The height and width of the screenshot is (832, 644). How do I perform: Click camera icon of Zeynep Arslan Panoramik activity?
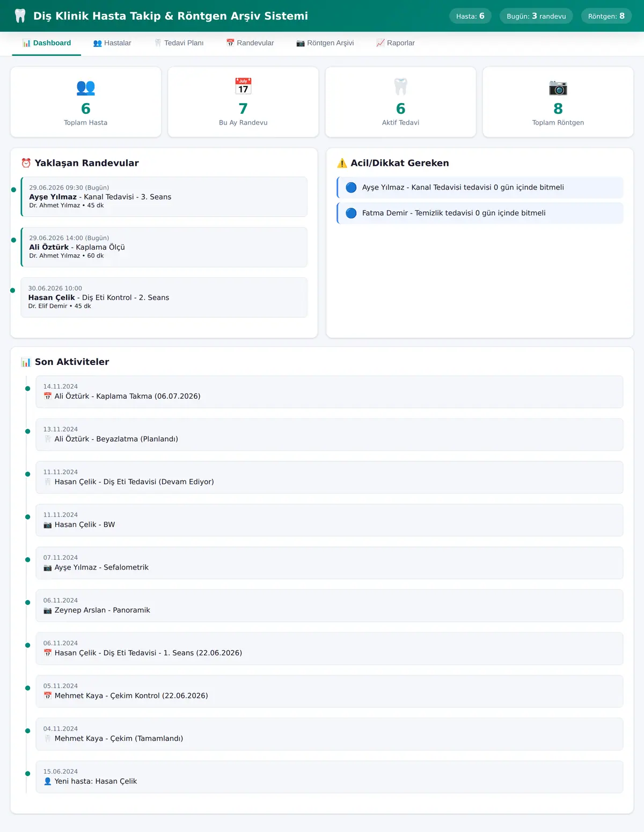click(48, 610)
